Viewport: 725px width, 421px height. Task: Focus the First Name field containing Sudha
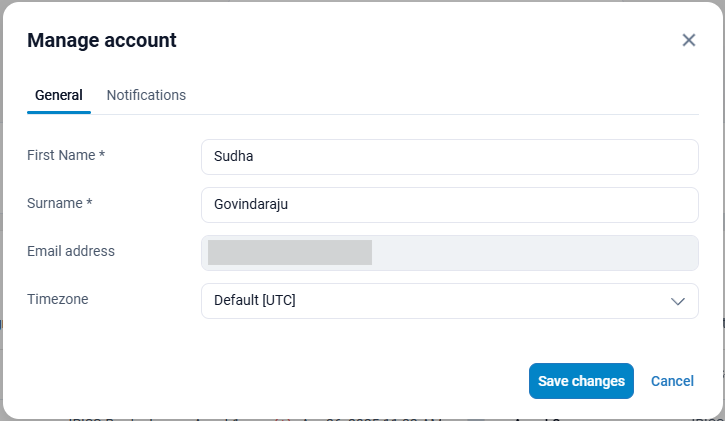point(449,156)
